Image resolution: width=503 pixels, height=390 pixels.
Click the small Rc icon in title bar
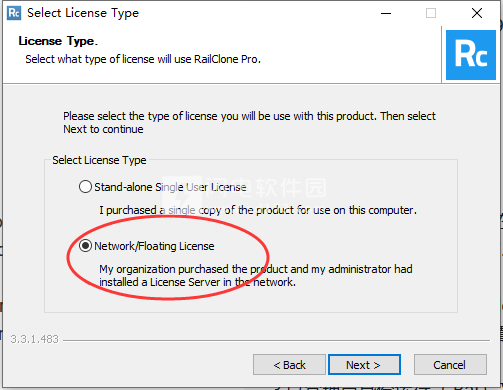pyautogui.click(x=14, y=13)
